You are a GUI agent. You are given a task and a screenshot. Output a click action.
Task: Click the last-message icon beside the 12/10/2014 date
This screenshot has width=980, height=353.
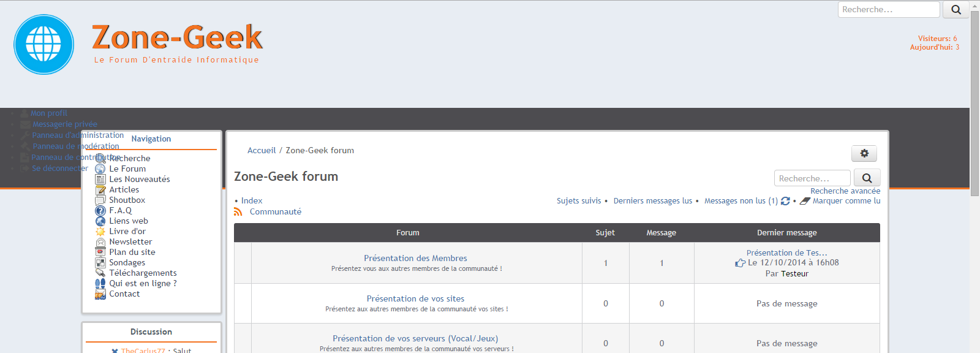coord(740,263)
